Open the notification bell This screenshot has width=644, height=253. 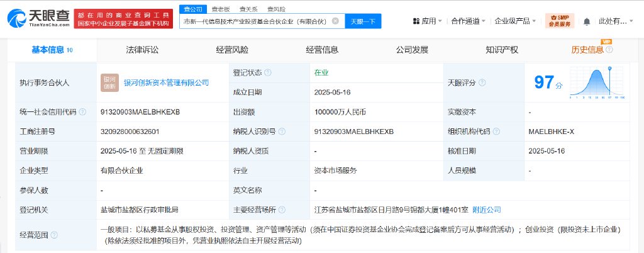point(587,21)
